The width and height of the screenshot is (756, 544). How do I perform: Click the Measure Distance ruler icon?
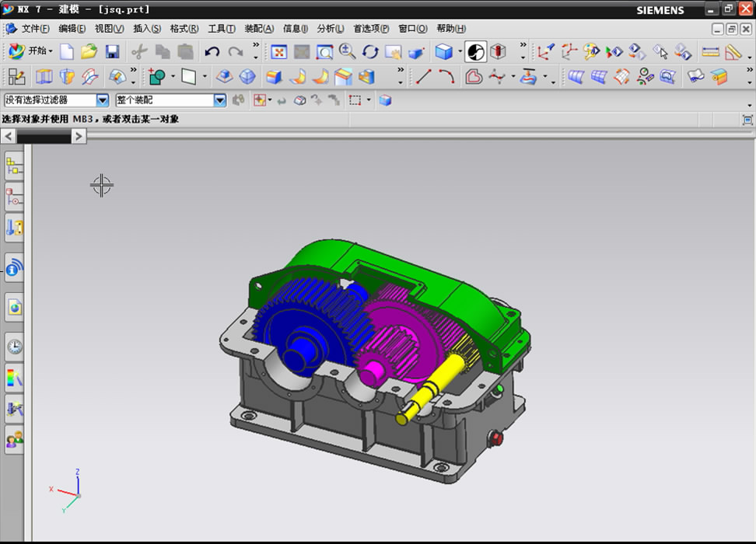710,52
